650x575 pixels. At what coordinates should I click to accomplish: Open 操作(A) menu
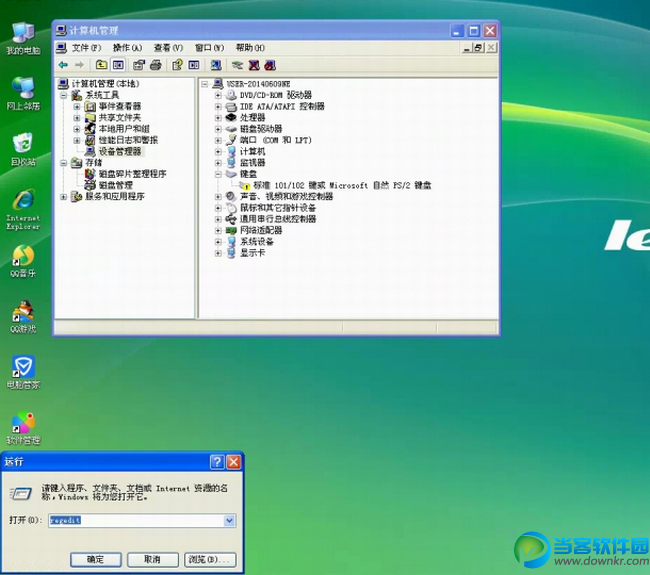pos(128,48)
